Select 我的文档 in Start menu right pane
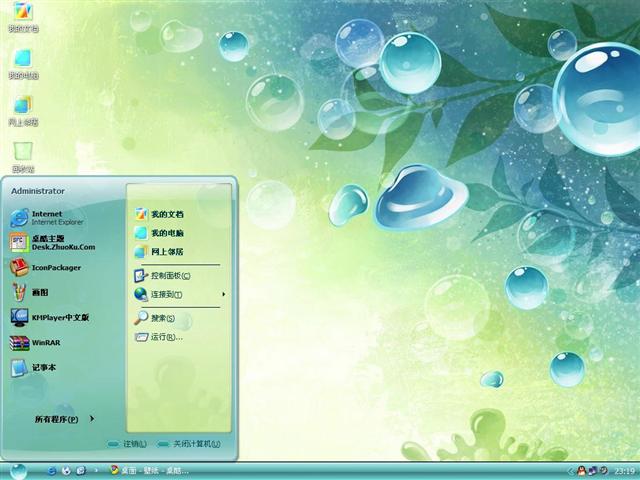 tap(159, 214)
